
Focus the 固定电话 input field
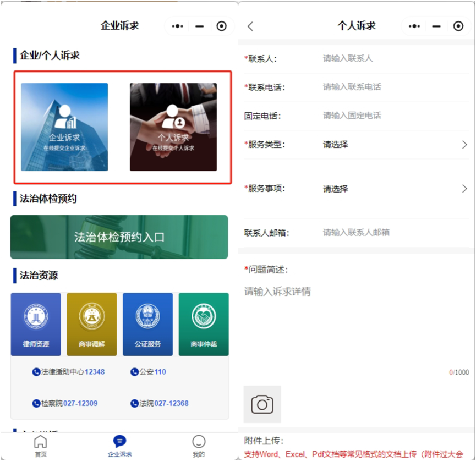(x=395, y=116)
